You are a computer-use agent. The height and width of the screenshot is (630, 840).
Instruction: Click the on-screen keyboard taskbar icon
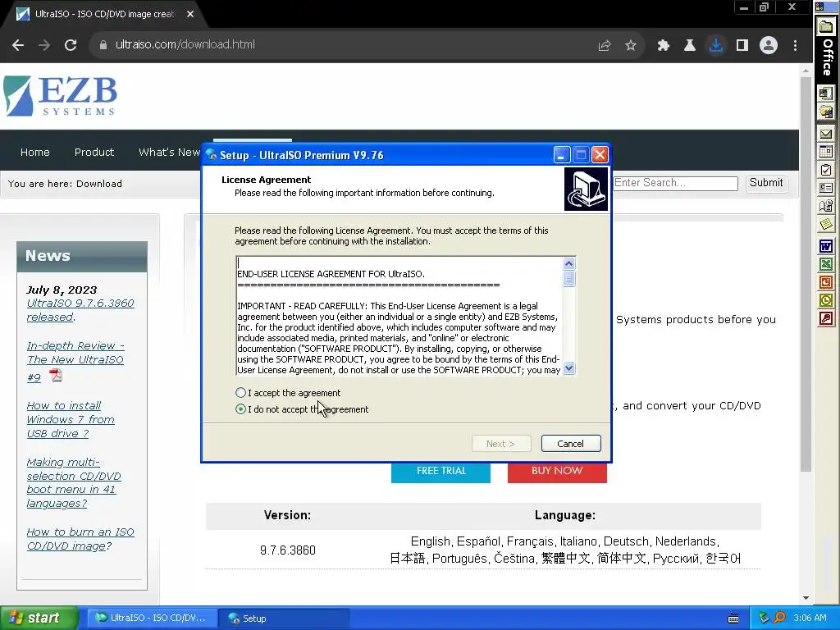click(x=733, y=619)
